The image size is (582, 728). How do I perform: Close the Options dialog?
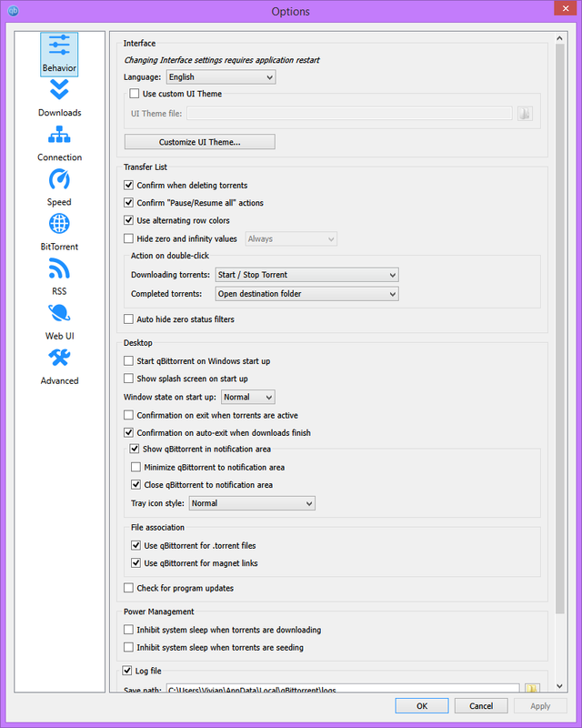(x=566, y=8)
